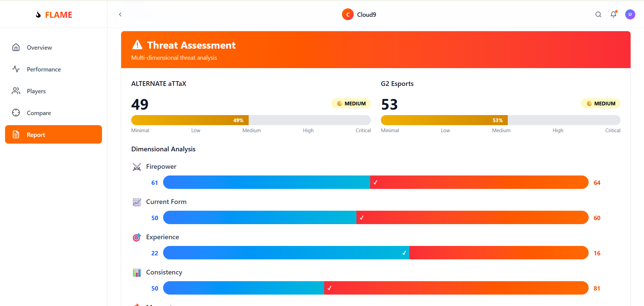Image resolution: width=644 pixels, height=306 pixels.
Task: Click Consistency value 81
Action: pos(597,289)
